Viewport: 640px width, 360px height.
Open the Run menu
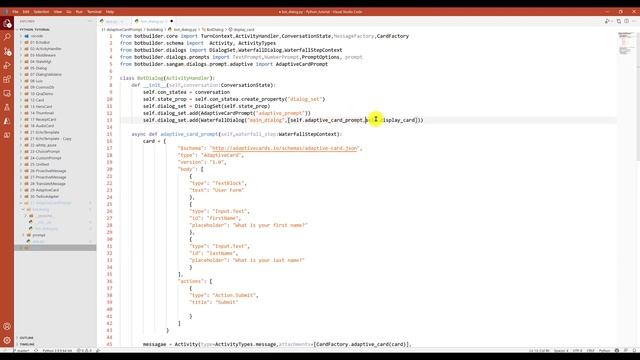(79, 12)
